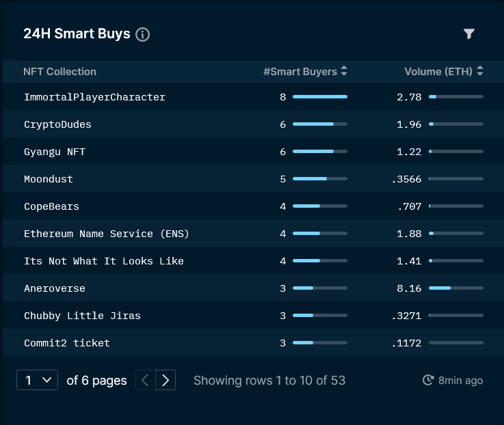Screen dimensions: 504x425
Task: Select Chubby Little Jiras row
Action: [253, 316]
